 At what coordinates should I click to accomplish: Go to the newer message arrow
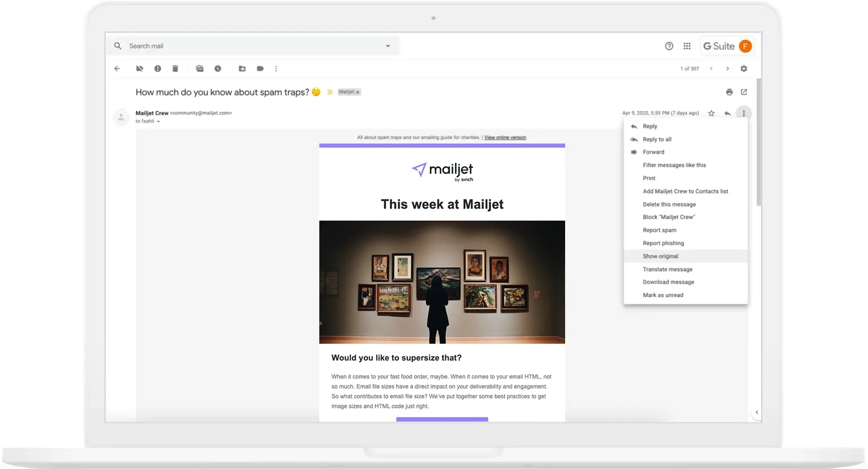pyautogui.click(x=711, y=68)
